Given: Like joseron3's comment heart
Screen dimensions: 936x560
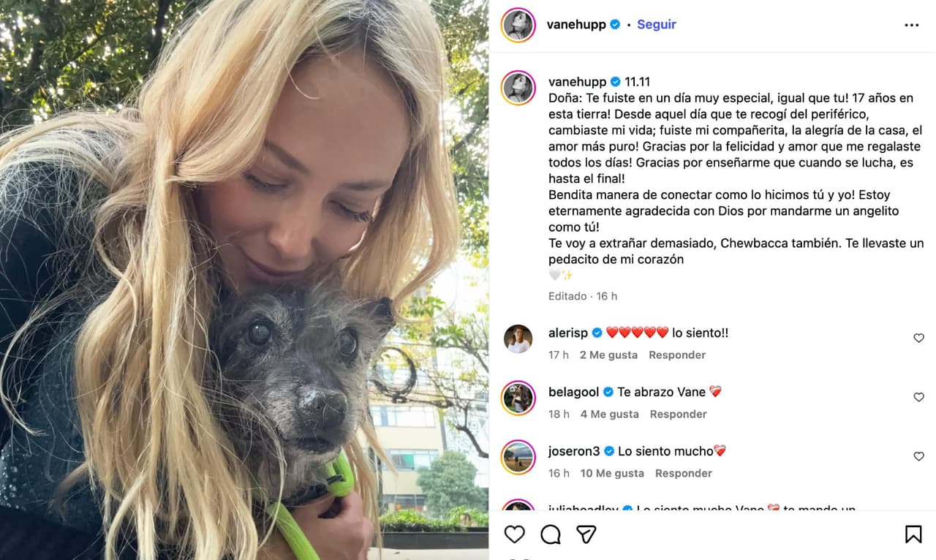Looking at the screenshot, I should (x=919, y=456).
